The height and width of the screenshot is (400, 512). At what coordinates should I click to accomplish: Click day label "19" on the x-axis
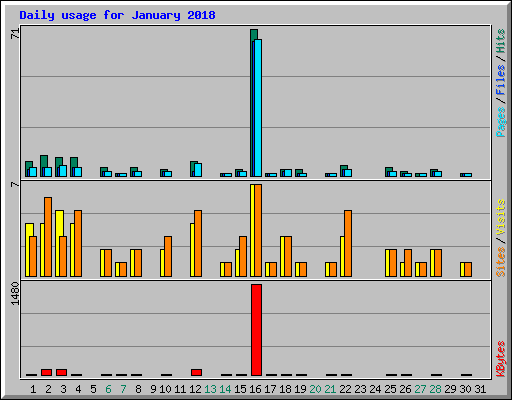pos(300,389)
